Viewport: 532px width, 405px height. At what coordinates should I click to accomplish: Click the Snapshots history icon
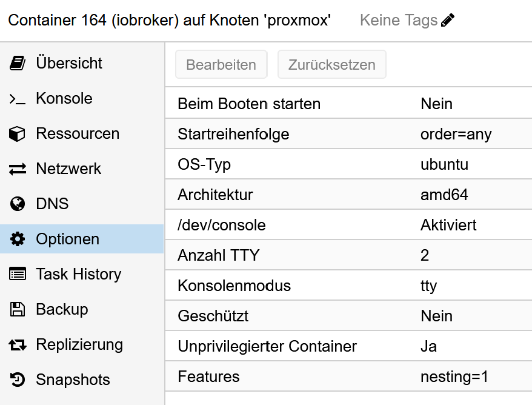click(18, 380)
